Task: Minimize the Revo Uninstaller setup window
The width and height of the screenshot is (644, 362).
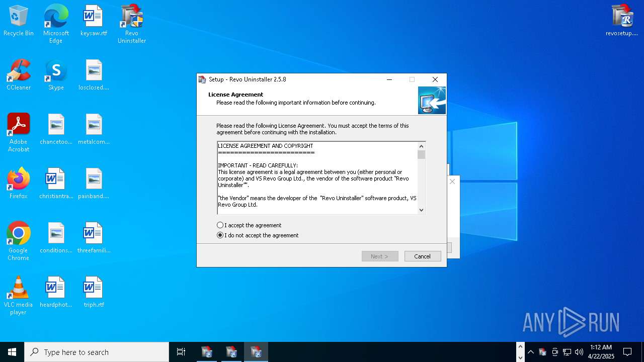Action: coord(389,79)
